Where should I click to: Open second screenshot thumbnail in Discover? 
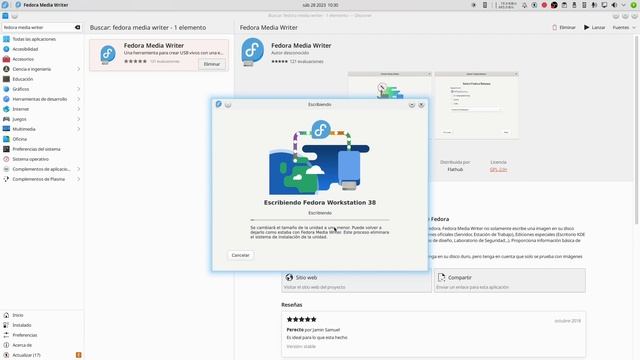pos(477,105)
